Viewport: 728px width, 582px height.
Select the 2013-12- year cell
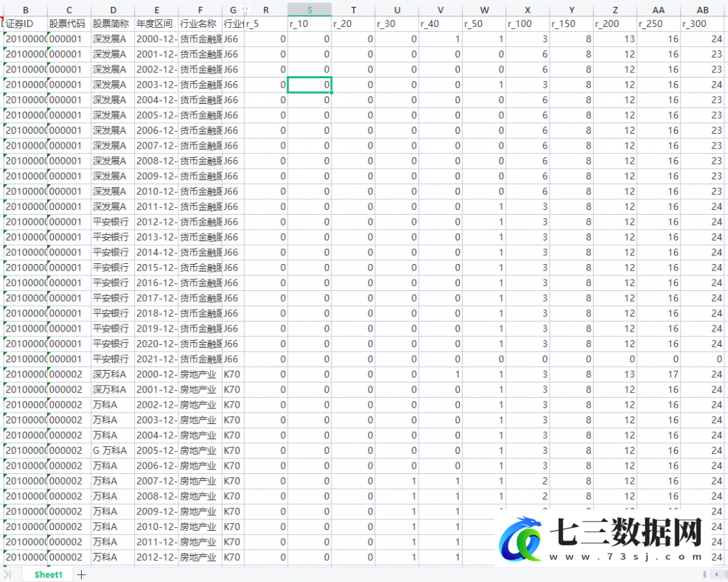[x=156, y=237]
